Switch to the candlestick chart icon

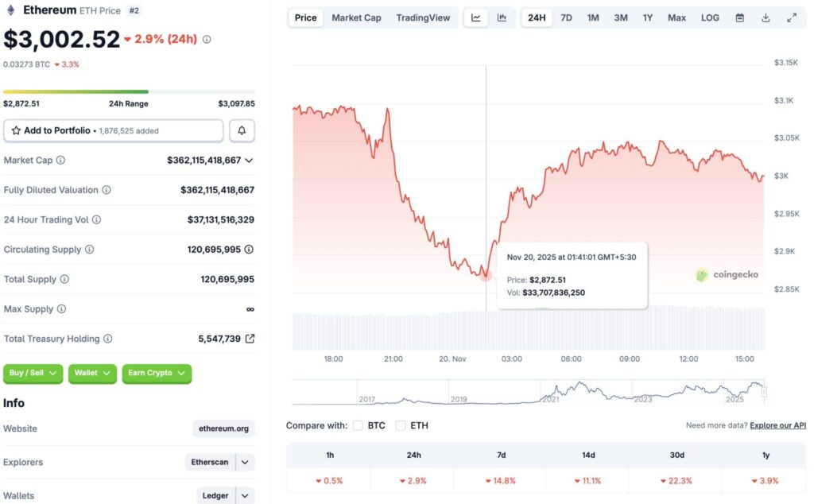coord(502,17)
